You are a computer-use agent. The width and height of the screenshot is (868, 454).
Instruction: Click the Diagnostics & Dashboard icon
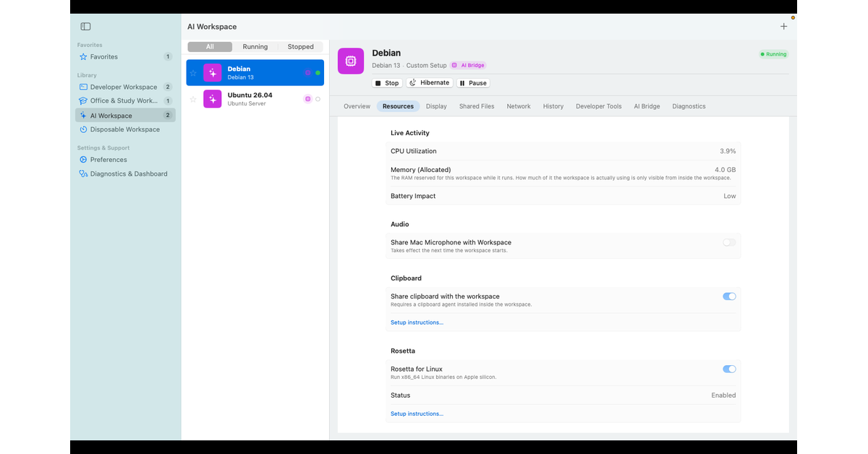coord(83,174)
